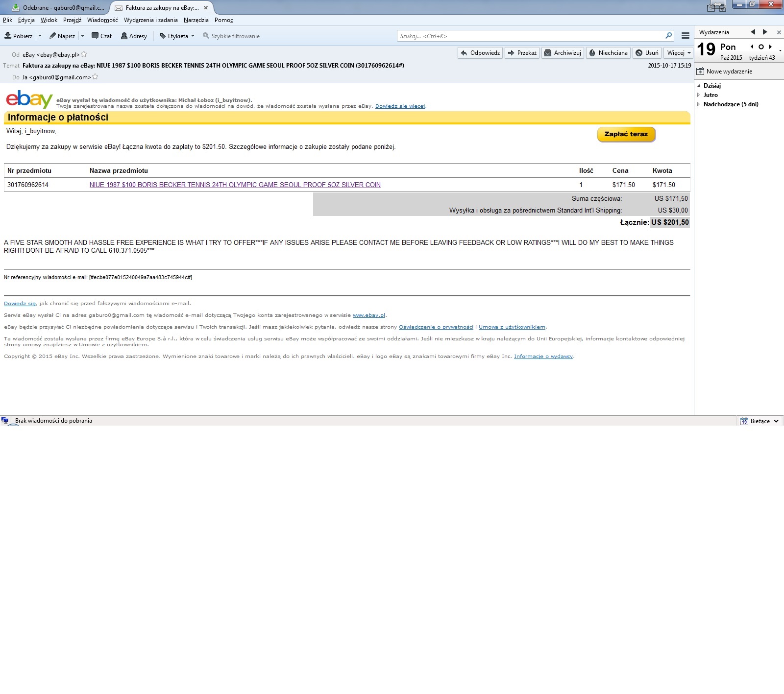Open the Więcej more-actions dropdown
Image resolution: width=784 pixels, height=694 pixels.
(679, 53)
